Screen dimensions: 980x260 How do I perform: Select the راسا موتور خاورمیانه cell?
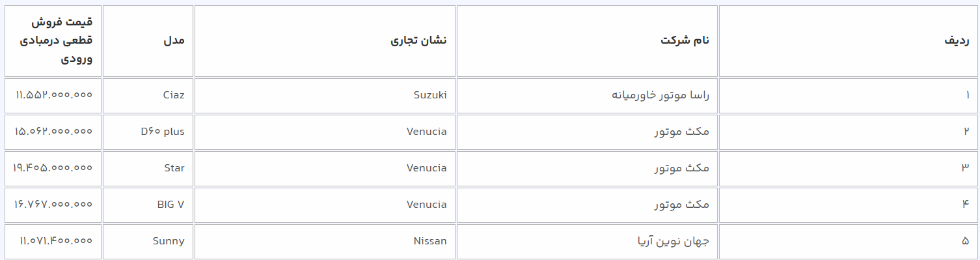587,95
